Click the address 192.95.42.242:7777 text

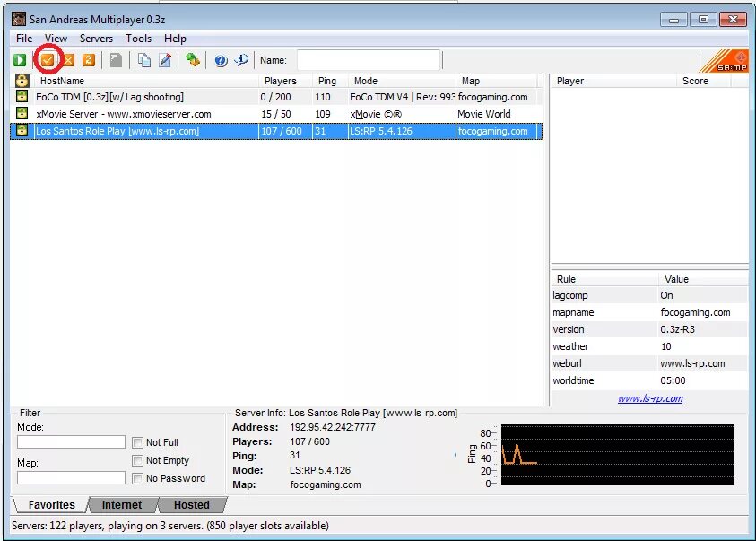tap(332, 427)
